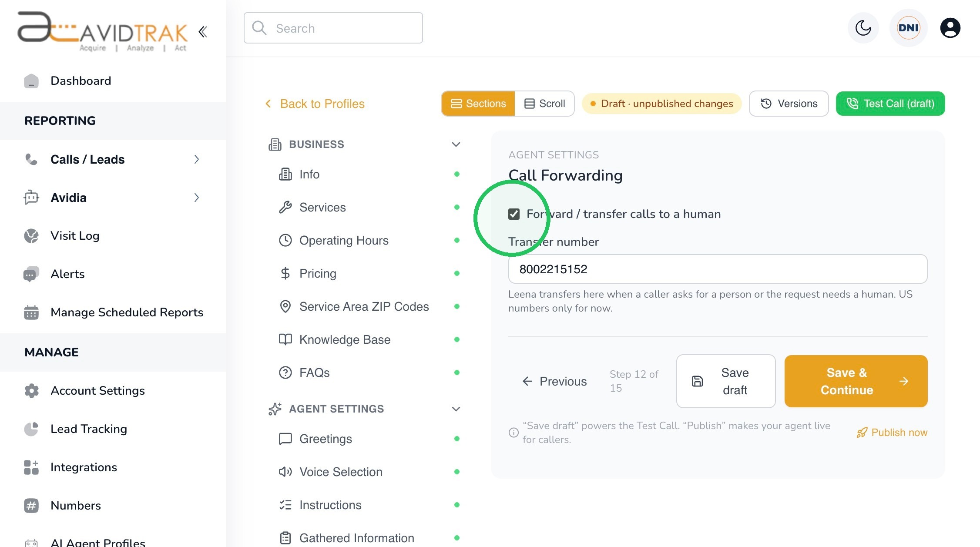Viewport: 980px width, 547px height.
Task: Click the Alerts chat bubble icon
Action: coord(31,274)
